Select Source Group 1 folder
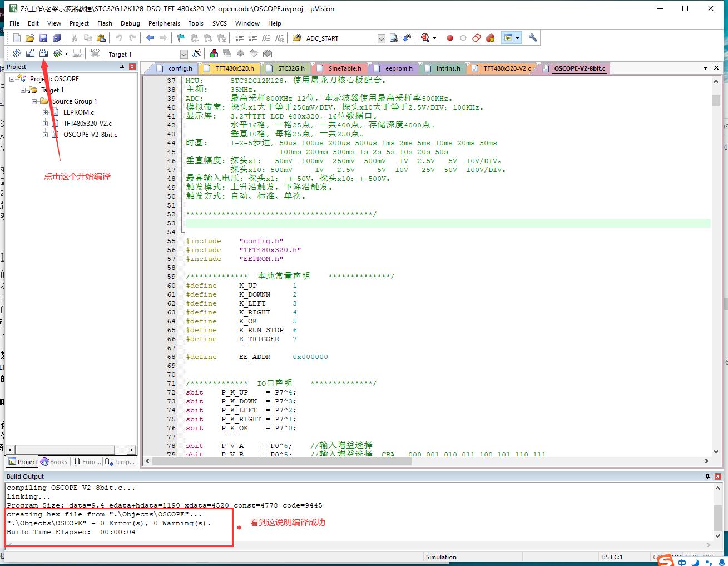This screenshot has width=728, height=566. point(75,101)
